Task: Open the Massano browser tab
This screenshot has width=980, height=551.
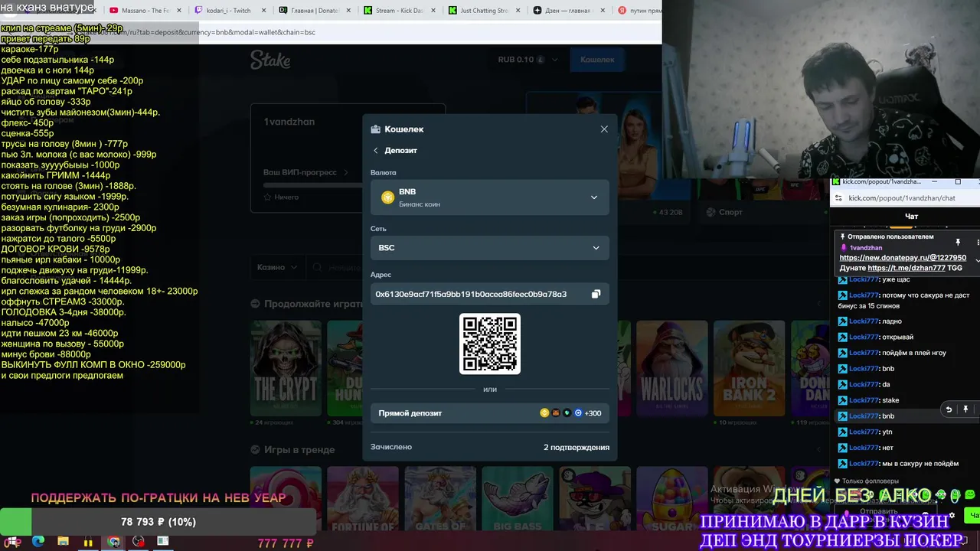Action: tap(145, 11)
